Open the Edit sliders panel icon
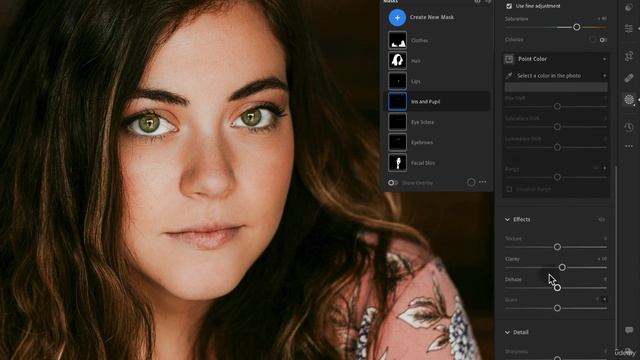640x360 pixels. (x=629, y=28)
